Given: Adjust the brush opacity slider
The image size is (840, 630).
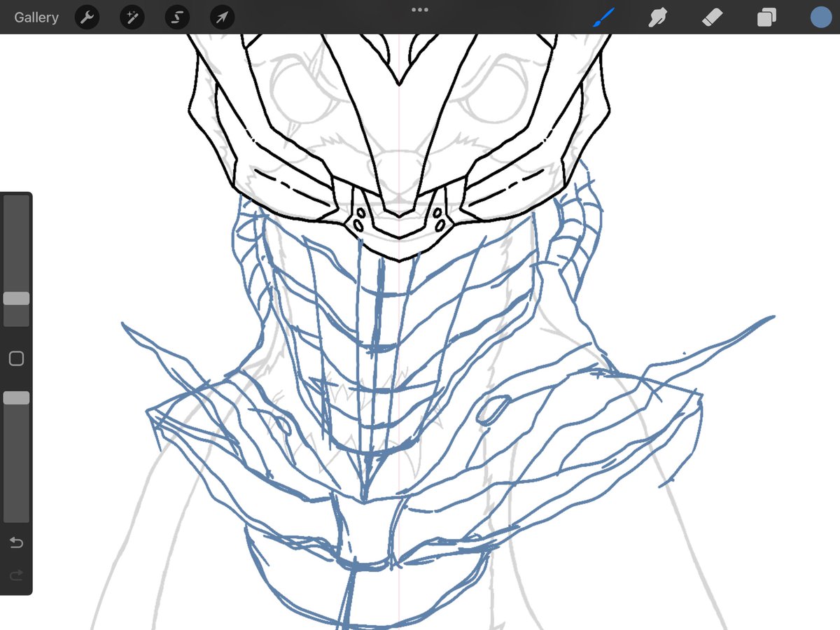Looking at the screenshot, I should [16, 397].
